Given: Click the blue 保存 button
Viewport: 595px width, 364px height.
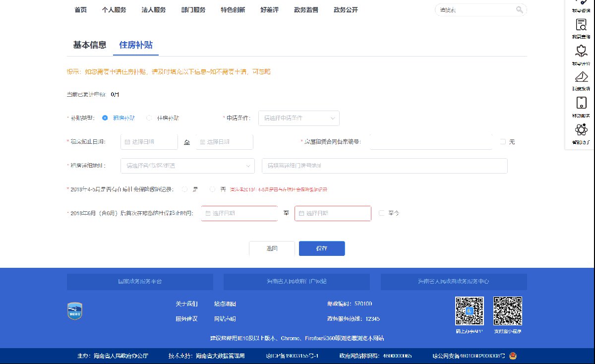Looking at the screenshot, I should 322,248.
